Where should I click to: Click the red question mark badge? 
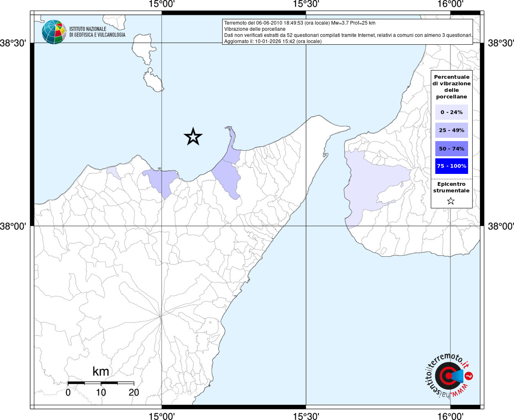(469, 376)
